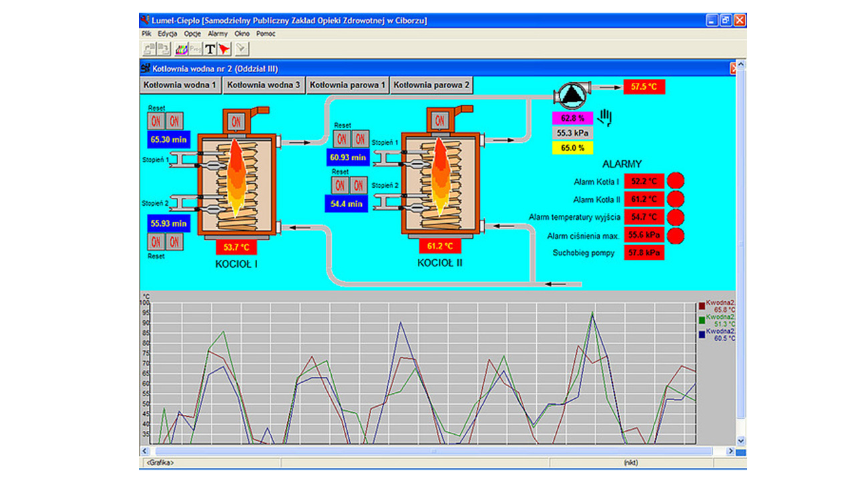Click the manual mode hand icon

tap(605, 118)
